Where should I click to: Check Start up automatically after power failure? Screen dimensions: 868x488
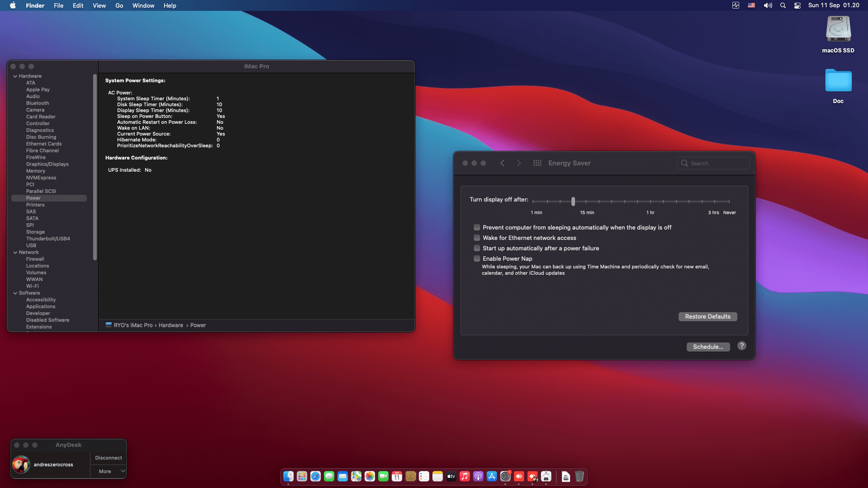pos(477,248)
